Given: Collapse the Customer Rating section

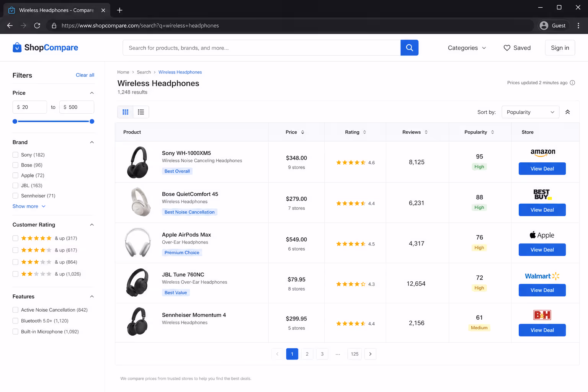Looking at the screenshot, I should coord(92,225).
